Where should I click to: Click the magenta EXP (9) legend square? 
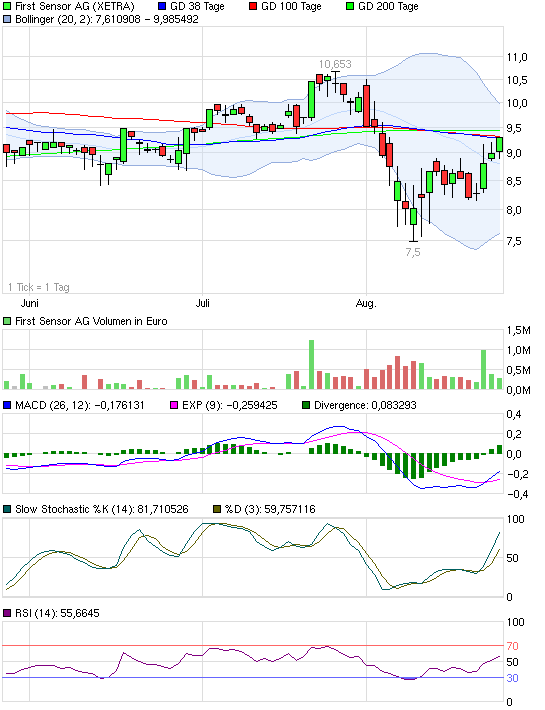174,405
